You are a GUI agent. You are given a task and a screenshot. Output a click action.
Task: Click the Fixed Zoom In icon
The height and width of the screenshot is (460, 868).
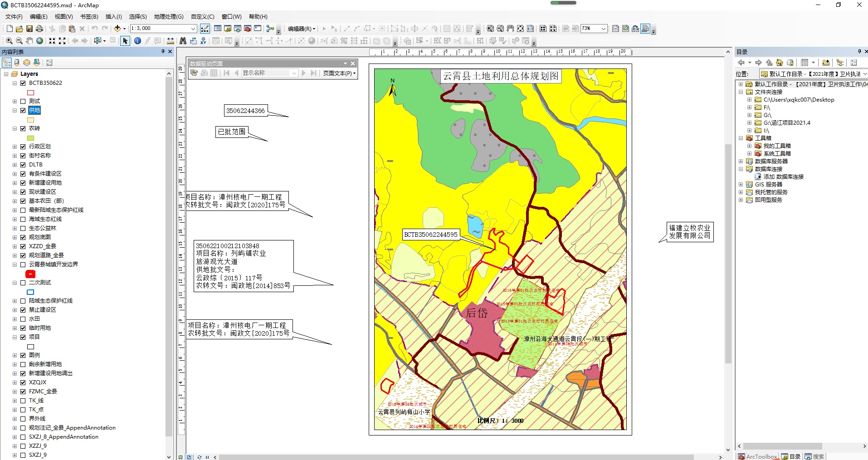(52, 41)
